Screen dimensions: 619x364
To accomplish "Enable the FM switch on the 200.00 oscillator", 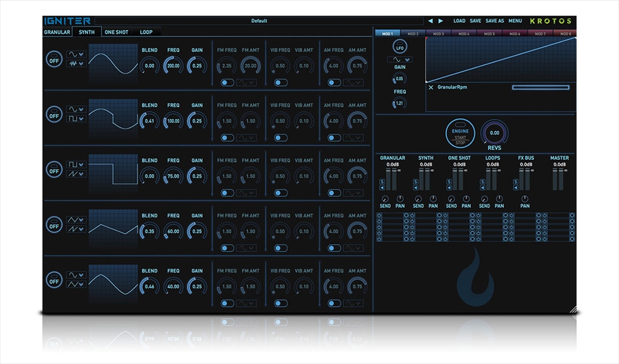I will click(227, 82).
